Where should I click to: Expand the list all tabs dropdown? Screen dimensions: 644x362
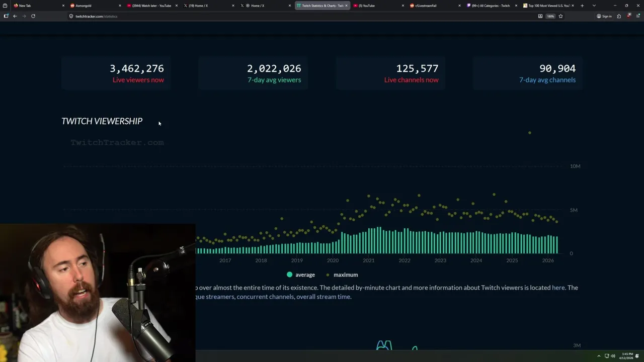[594, 6]
